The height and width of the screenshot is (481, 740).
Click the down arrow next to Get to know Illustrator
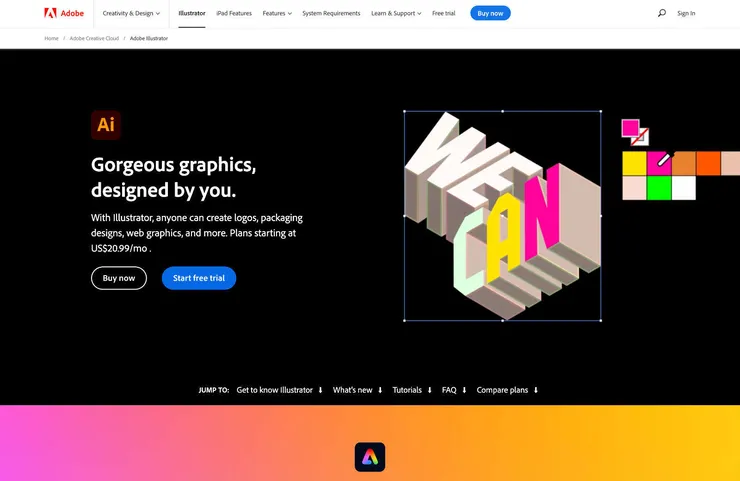click(320, 390)
